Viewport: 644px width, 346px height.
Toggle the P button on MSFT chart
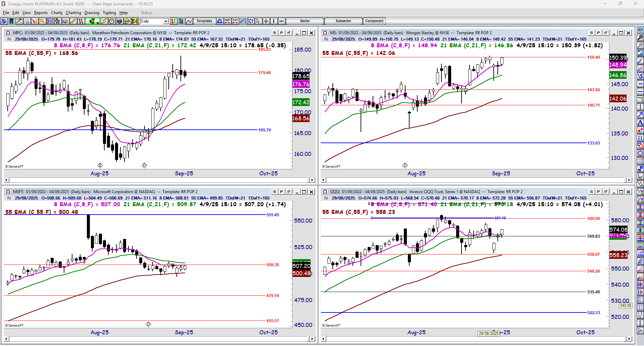coord(281,192)
